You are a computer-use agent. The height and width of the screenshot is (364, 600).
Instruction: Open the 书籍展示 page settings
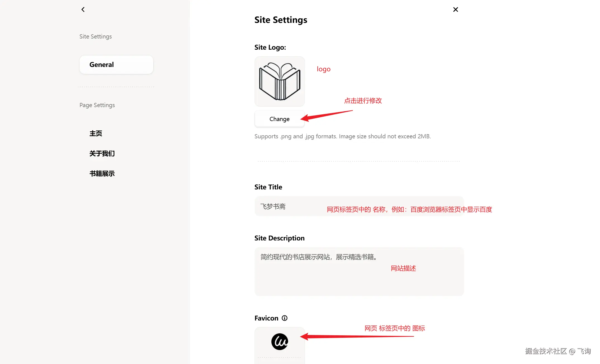point(102,173)
